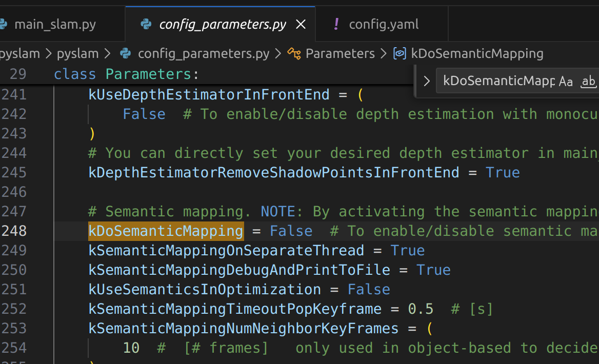Open the first pyslam breadcrumb folder
This screenshot has height=364, width=599.
20,53
